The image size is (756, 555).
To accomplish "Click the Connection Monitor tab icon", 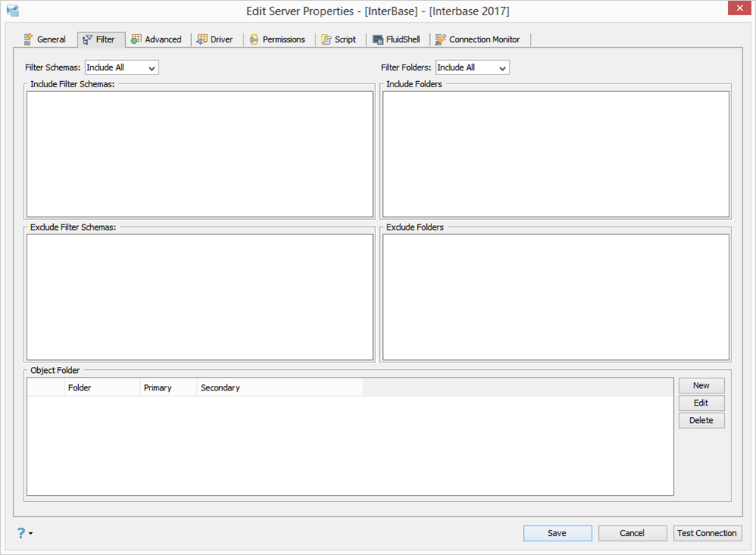I will pos(441,39).
